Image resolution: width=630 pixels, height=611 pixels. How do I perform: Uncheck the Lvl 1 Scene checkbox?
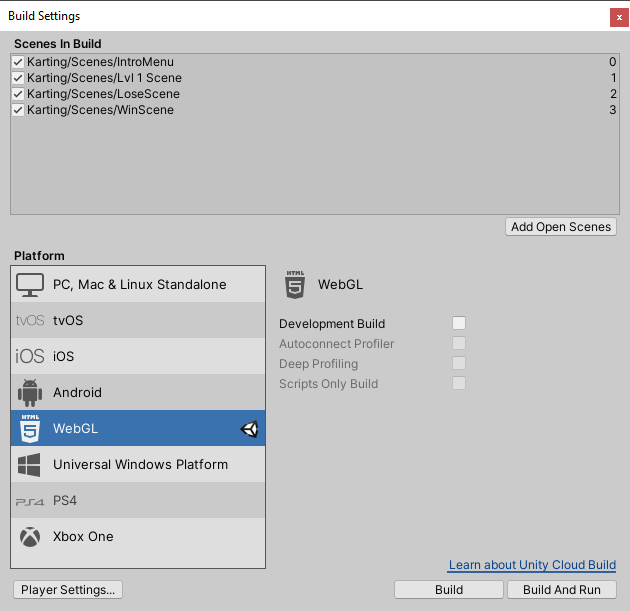(x=18, y=78)
